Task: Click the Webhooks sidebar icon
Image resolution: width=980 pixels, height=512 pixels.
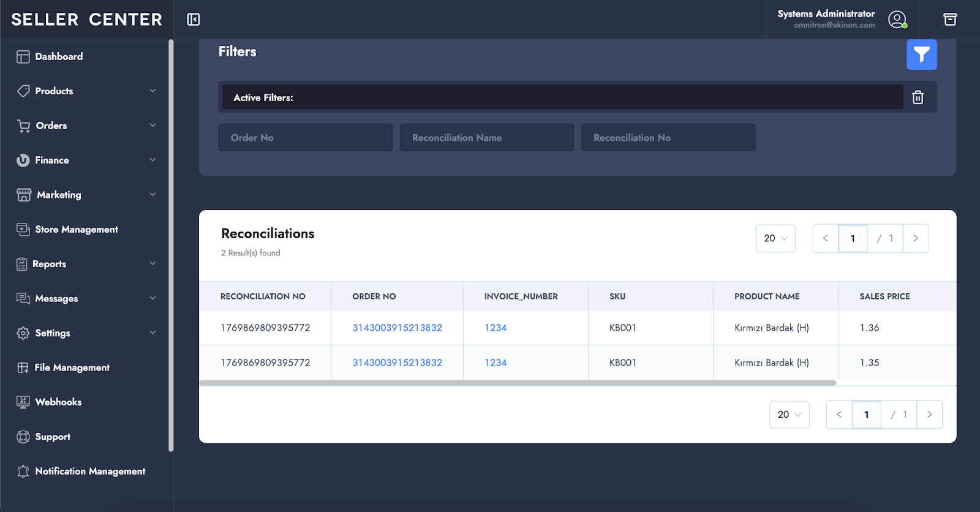Action: tap(23, 402)
